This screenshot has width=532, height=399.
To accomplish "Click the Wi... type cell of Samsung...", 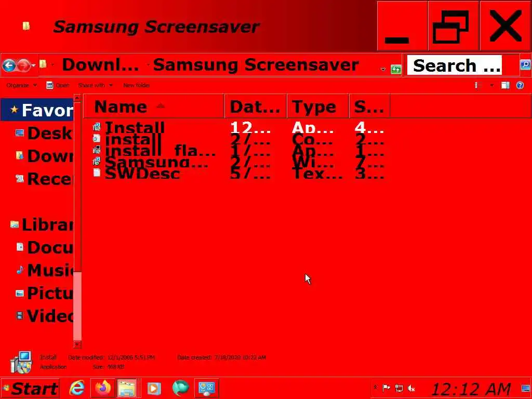I will tap(313, 162).
